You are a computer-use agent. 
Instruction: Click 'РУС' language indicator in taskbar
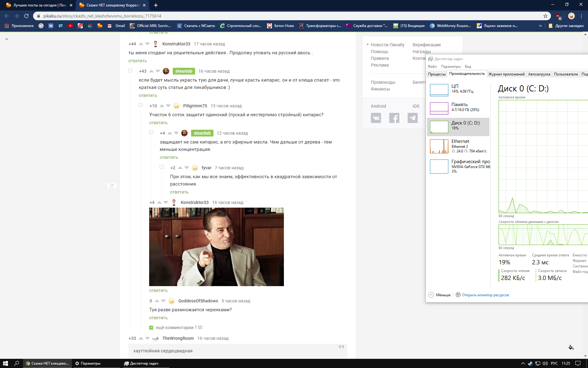pyautogui.click(x=554, y=363)
